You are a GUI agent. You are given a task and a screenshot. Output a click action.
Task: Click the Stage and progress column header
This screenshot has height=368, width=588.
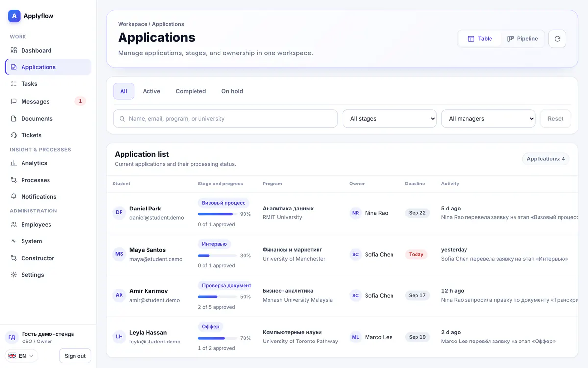coord(220,184)
